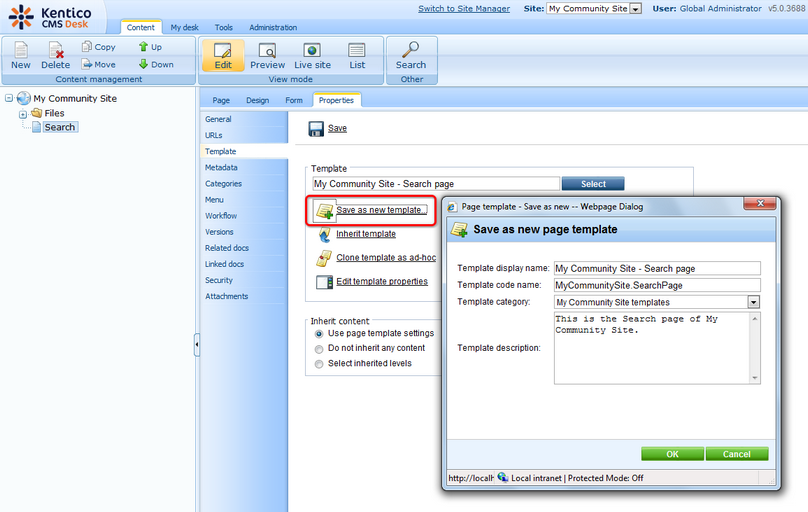Click the Move document icon
The image size is (808, 512).
(87, 64)
